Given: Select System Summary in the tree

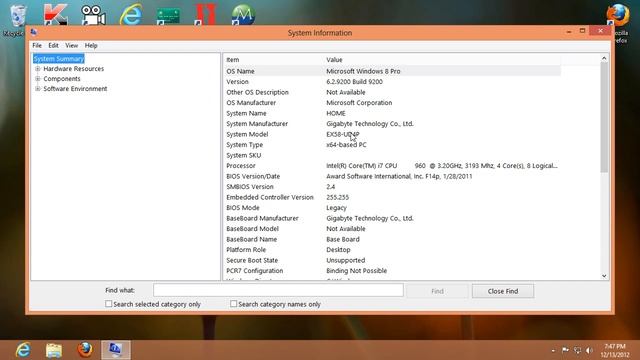Looking at the screenshot, I should pyautogui.click(x=59, y=58).
